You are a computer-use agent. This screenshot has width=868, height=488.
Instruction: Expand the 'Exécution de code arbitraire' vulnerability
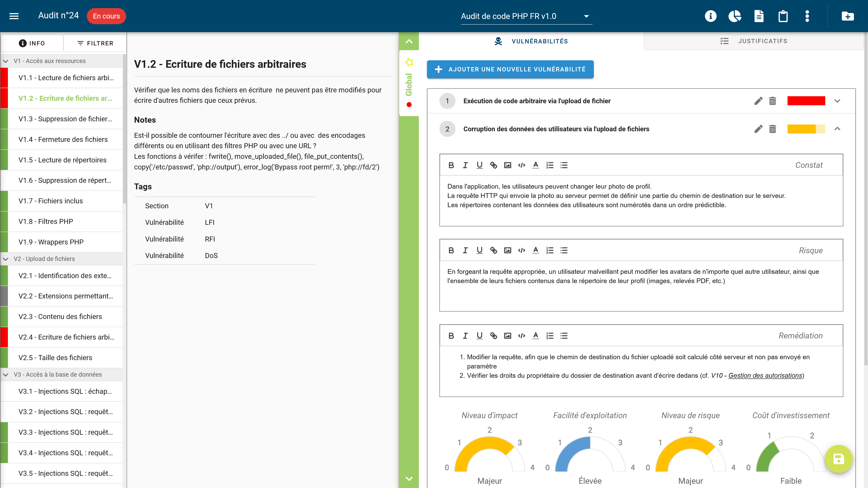click(x=837, y=101)
